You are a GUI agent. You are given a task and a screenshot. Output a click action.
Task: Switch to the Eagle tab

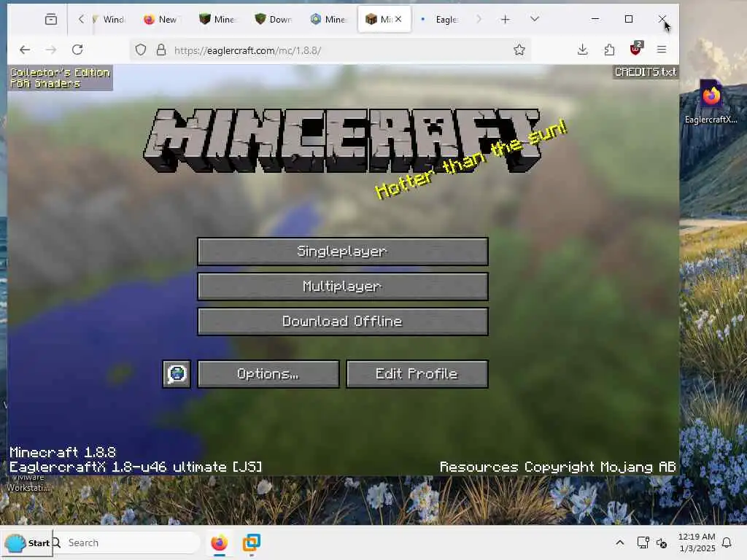point(441,19)
